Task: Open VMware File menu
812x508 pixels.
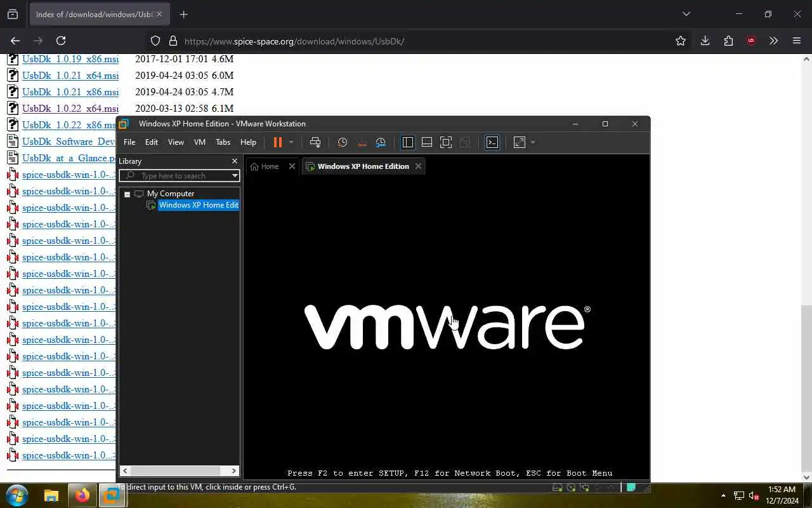Action: click(x=129, y=142)
